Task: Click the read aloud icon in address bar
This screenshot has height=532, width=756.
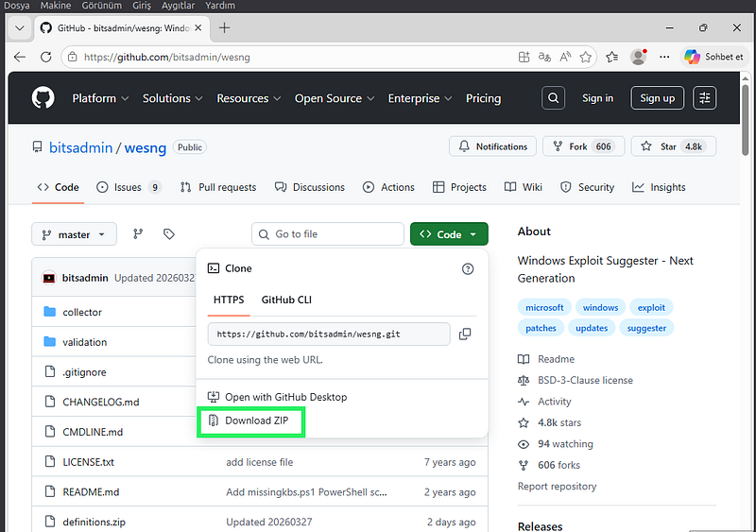Action: pyautogui.click(x=565, y=57)
